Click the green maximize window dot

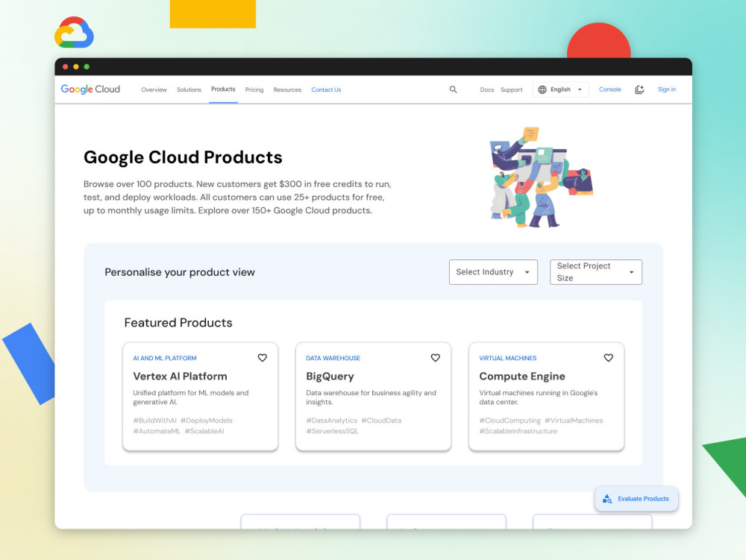pos(87,66)
